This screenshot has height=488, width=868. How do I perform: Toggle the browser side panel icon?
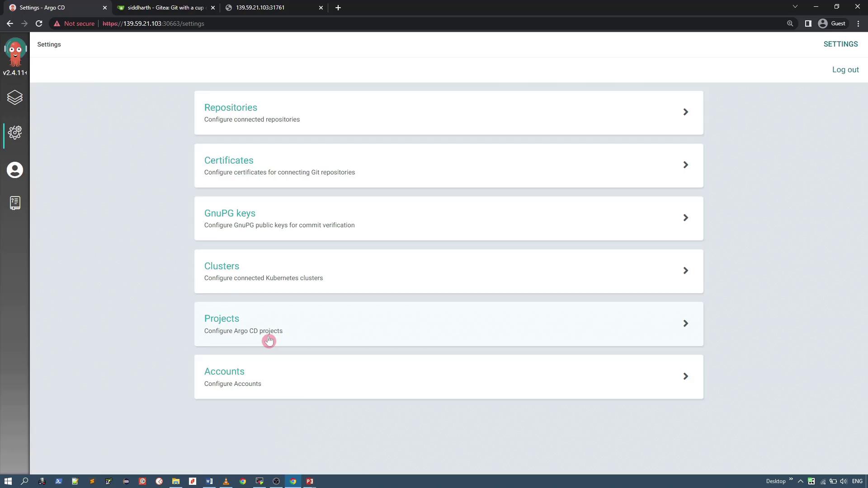pos(808,23)
